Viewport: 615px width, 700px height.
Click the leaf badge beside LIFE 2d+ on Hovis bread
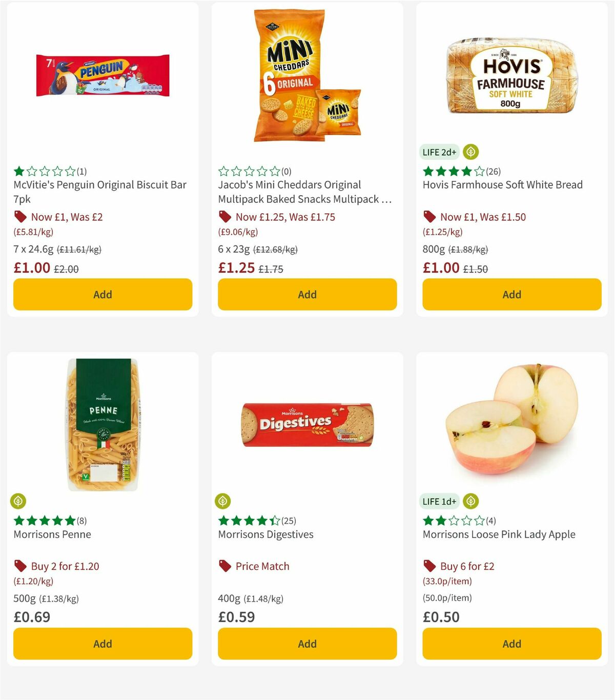pyautogui.click(x=471, y=152)
